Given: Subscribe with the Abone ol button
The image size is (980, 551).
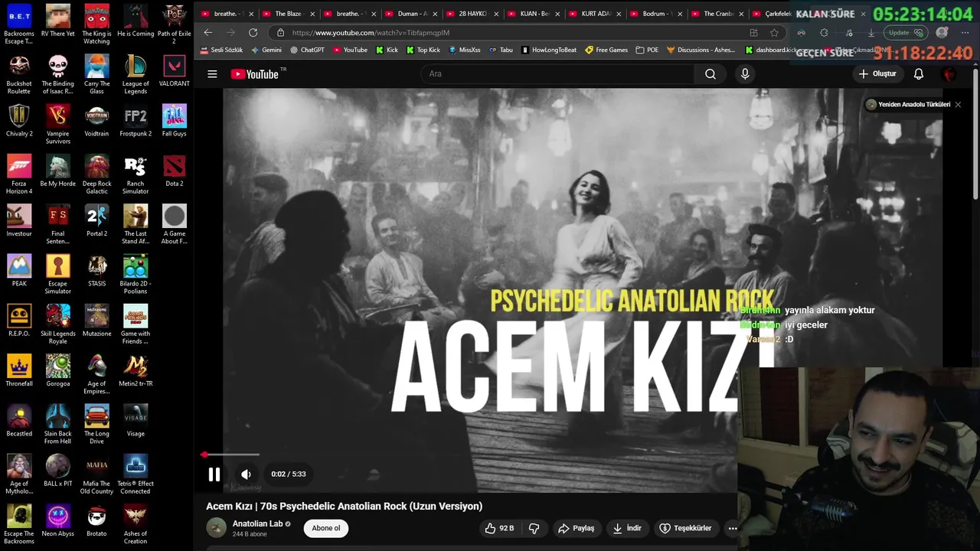Looking at the screenshot, I should [326, 528].
